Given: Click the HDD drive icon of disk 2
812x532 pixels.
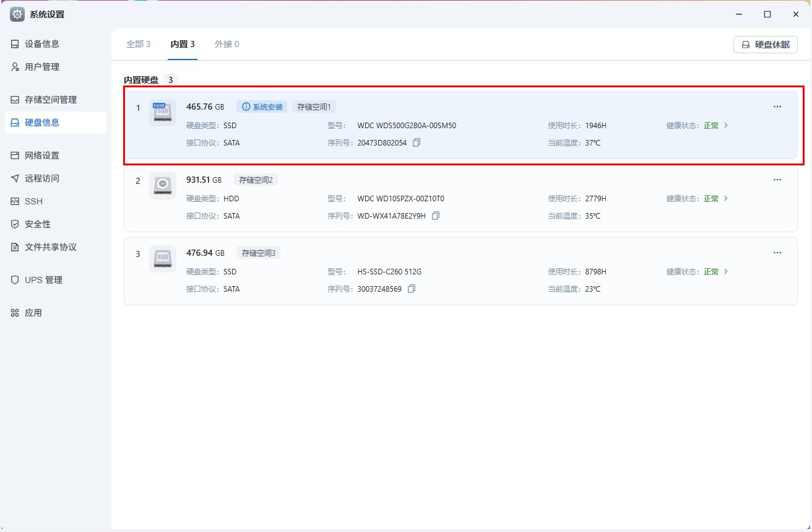Looking at the screenshot, I should pos(163,186).
